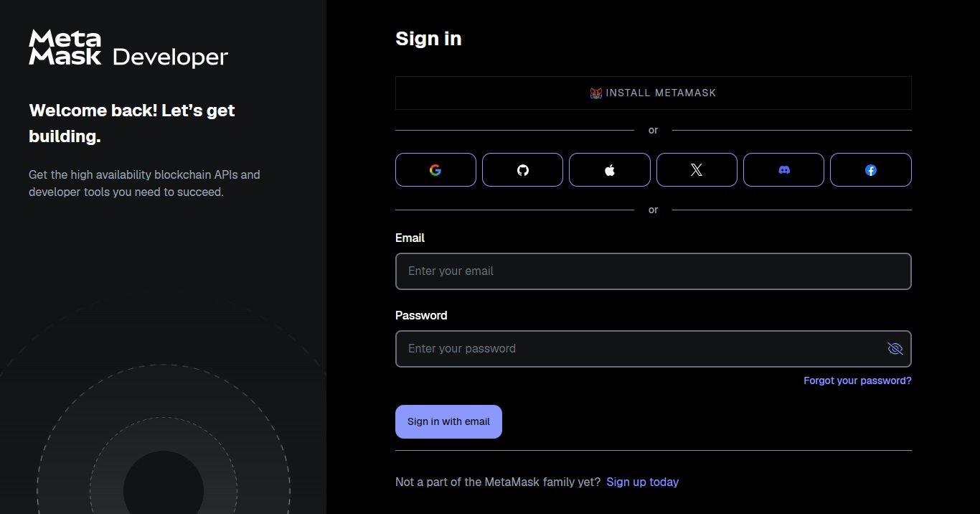Click the Sign in page heading
Viewport: 980px width, 514px height.
click(428, 39)
